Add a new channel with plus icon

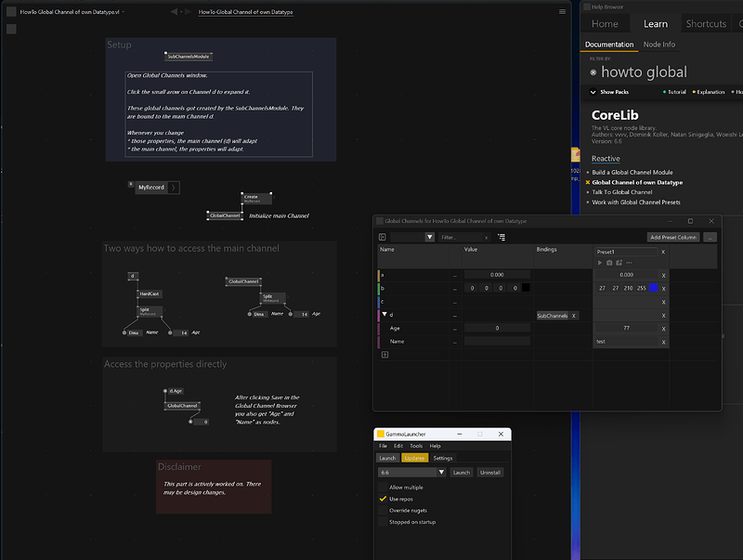(385, 355)
